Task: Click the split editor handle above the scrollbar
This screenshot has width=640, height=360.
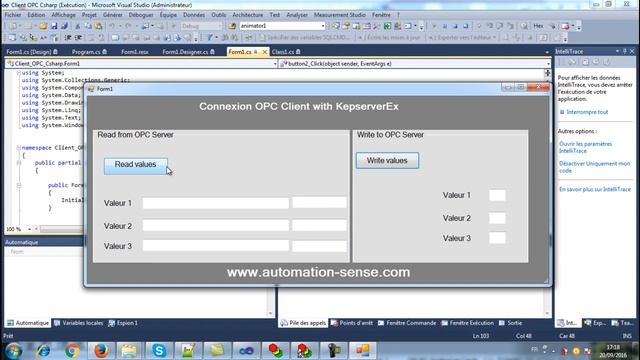Action: coord(547,73)
